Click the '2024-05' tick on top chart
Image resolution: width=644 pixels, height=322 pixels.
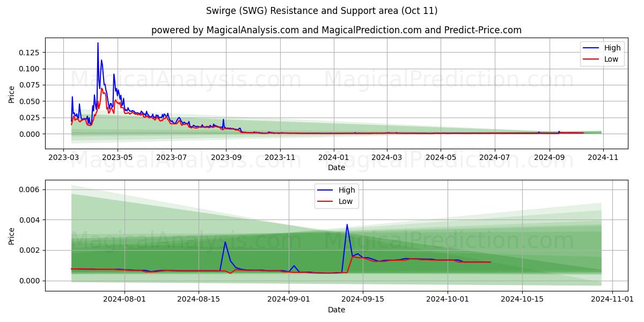coord(440,157)
